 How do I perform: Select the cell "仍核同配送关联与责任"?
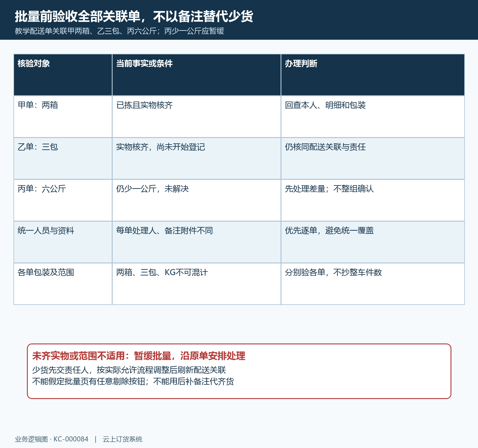pos(373,159)
